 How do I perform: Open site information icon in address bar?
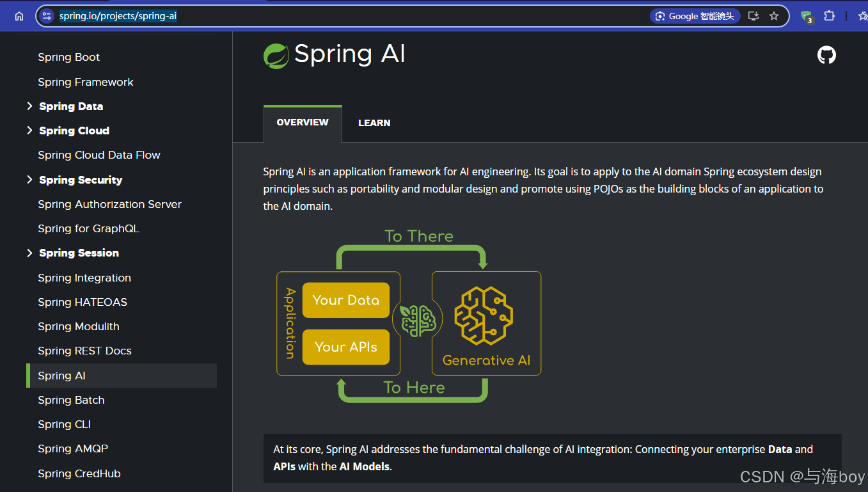pos(46,16)
